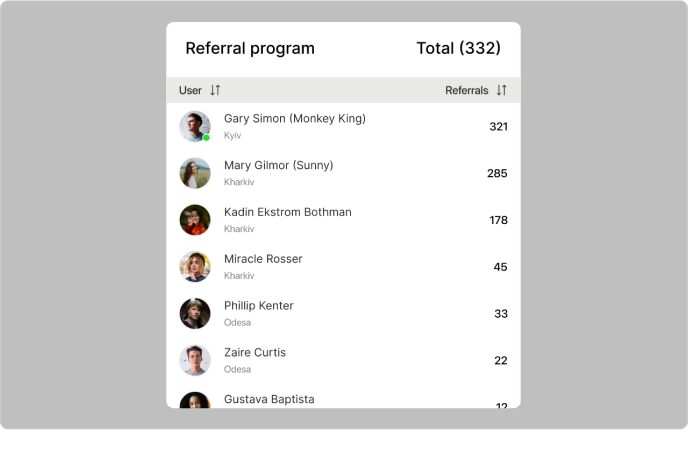Open Miracle Rosser's avatar image
The width and height of the screenshot is (688, 454).
(x=195, y=266)
